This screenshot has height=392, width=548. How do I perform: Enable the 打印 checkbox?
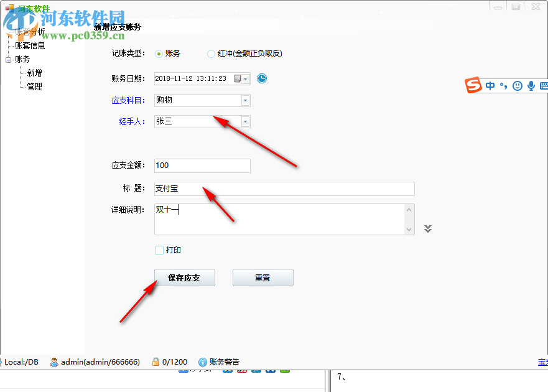159,250
